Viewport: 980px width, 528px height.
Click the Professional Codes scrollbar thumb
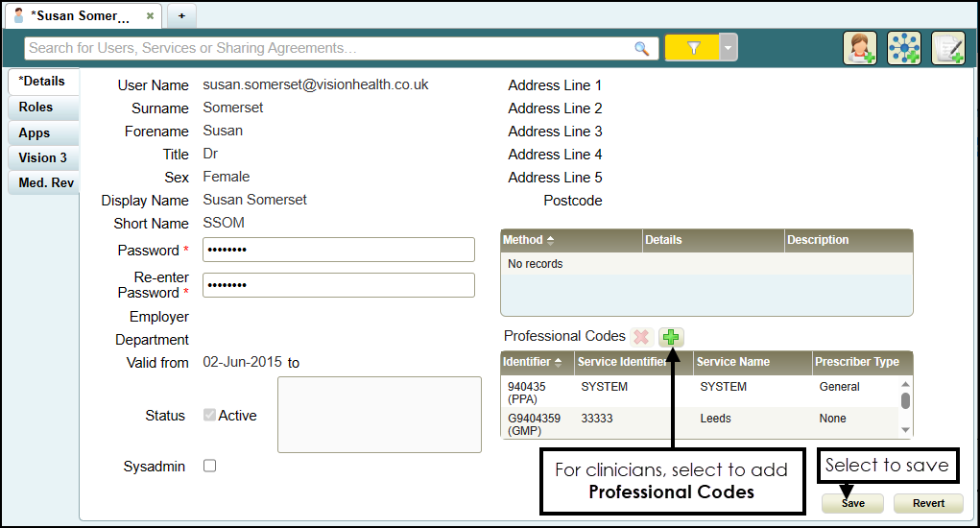coord(906,400)
